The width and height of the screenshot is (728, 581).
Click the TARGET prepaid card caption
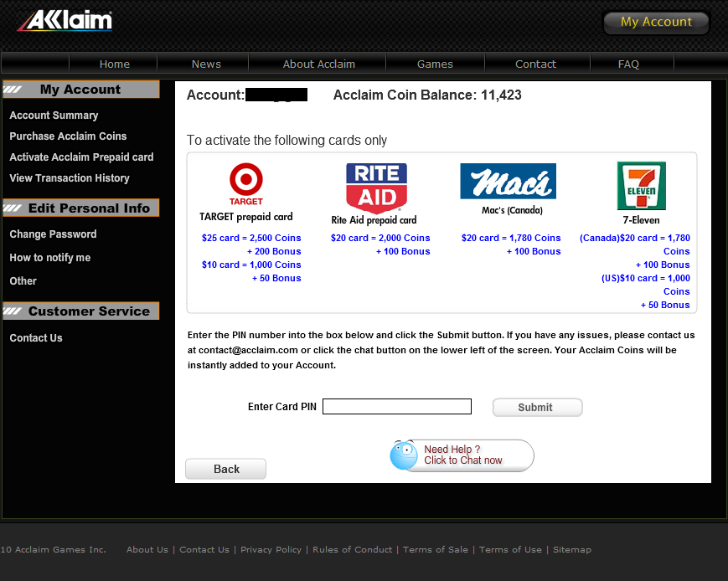coord(246,217)
